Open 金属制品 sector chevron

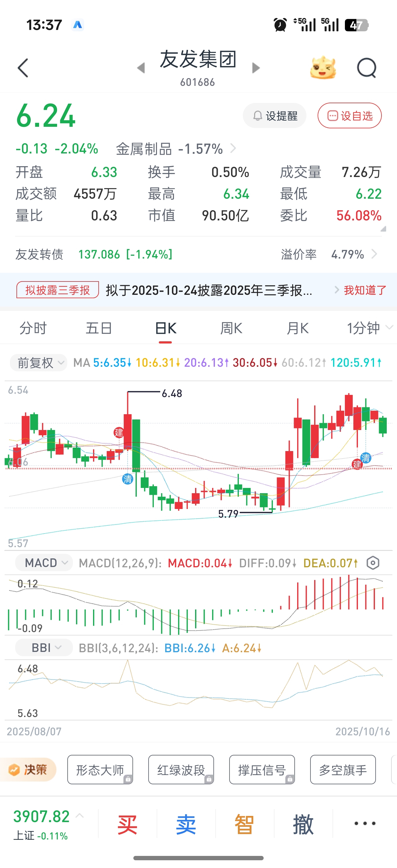[233, 148]
